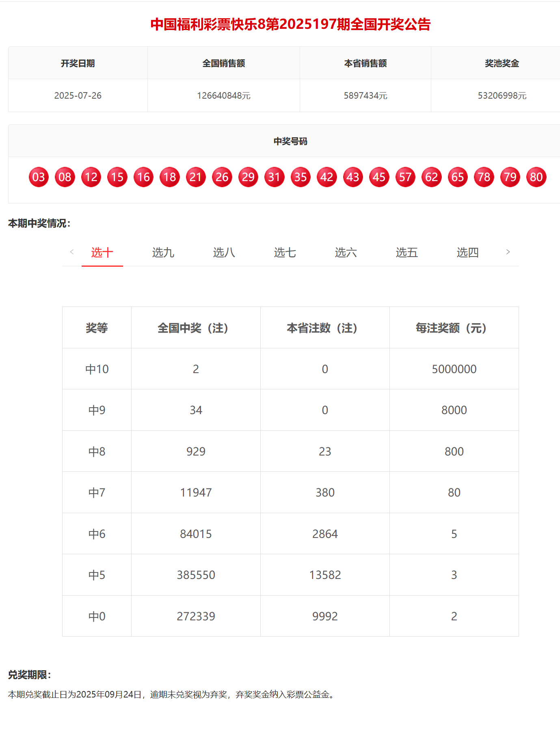Click winning number ball 31

[x=275, y=177]
